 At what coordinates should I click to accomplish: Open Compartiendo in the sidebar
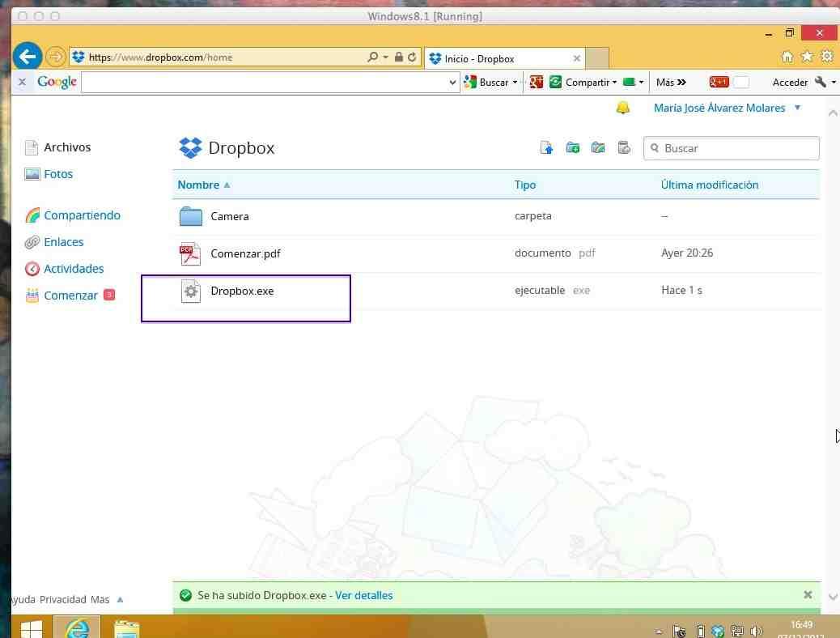pyautogui.click(x=82, y=215)
